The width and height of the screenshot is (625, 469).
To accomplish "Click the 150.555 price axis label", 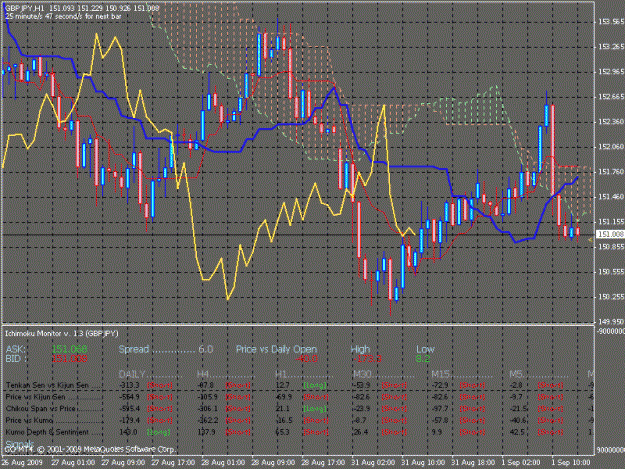I will point(611,272).
